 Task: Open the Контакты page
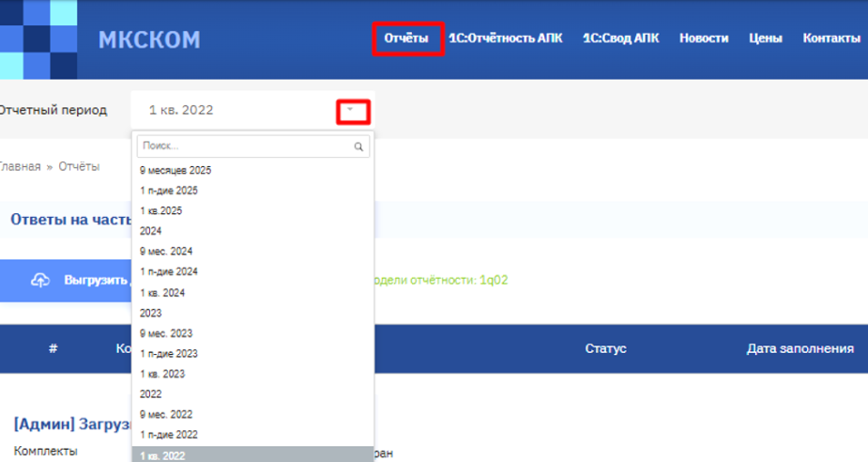pyautogui.click(x=831, y=38)
